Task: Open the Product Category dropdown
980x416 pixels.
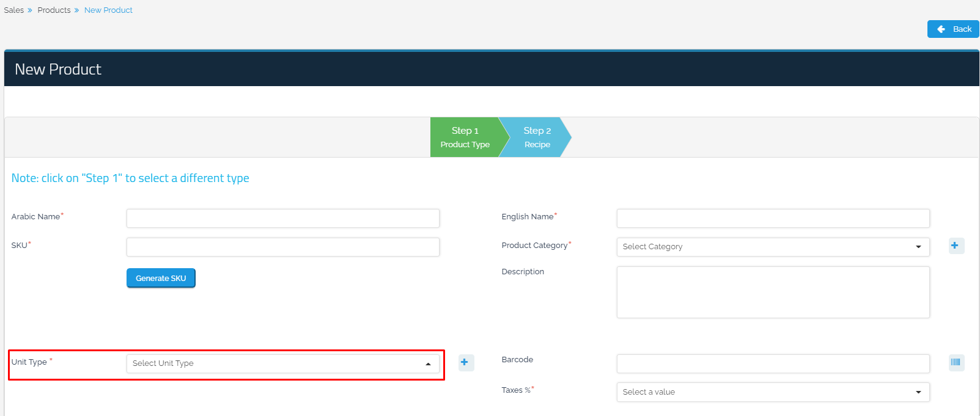Action: [x=772, y=247]
